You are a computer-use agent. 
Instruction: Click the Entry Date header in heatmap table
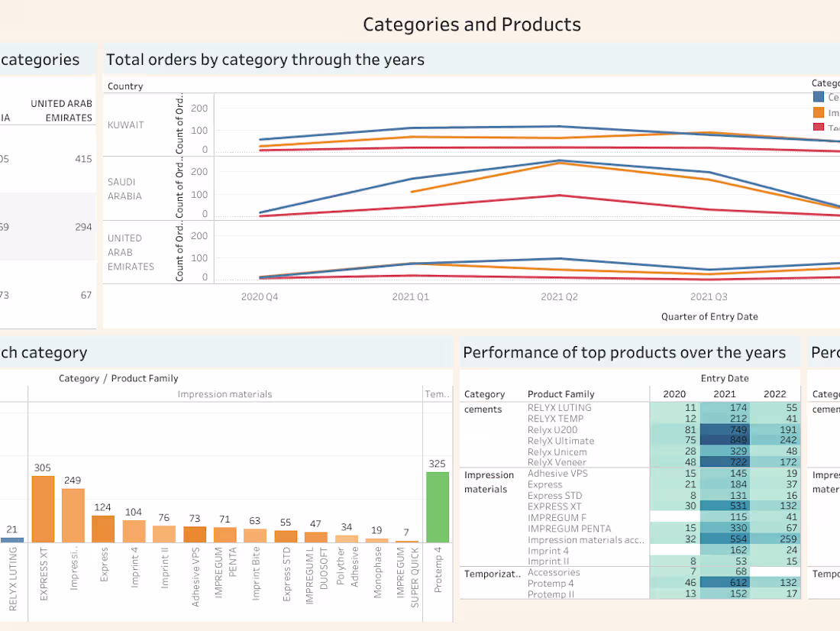point(723,378)
